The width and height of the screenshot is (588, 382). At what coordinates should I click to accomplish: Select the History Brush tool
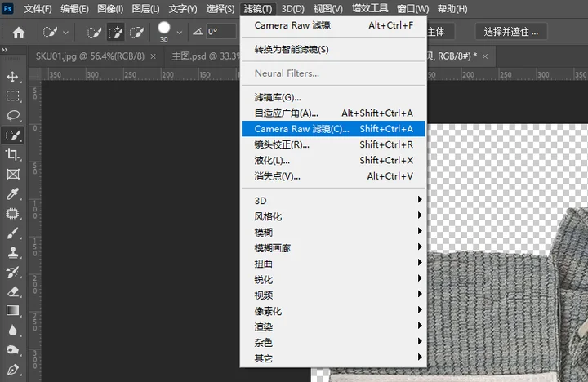[x=13, y=272]
